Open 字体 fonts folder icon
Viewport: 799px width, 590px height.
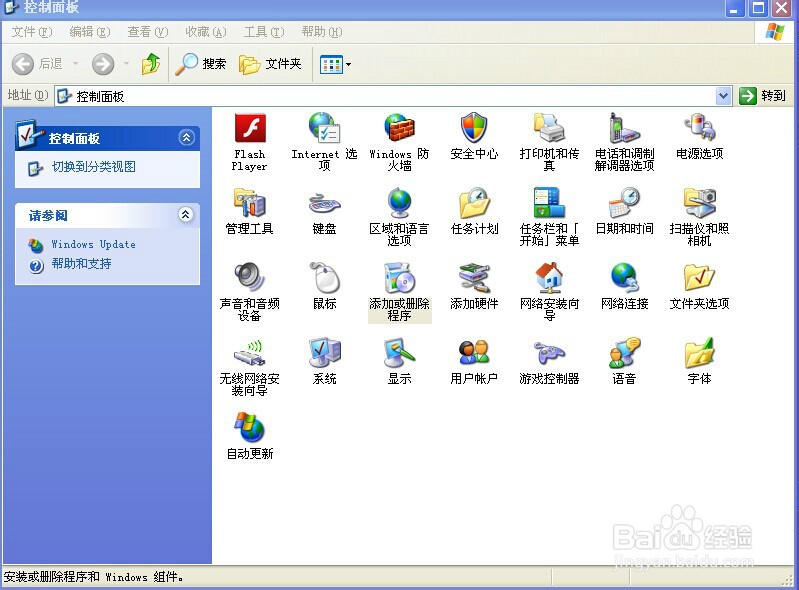click(699, 353)
